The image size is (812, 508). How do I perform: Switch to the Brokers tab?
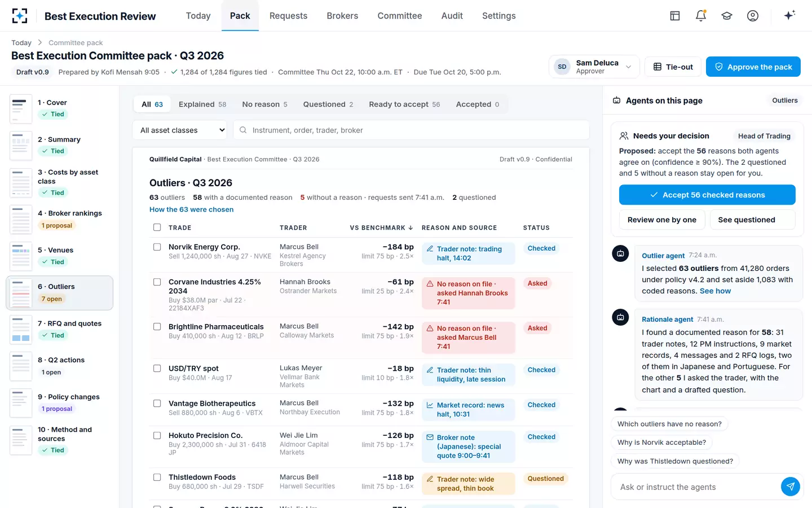[x=342, y=16]
